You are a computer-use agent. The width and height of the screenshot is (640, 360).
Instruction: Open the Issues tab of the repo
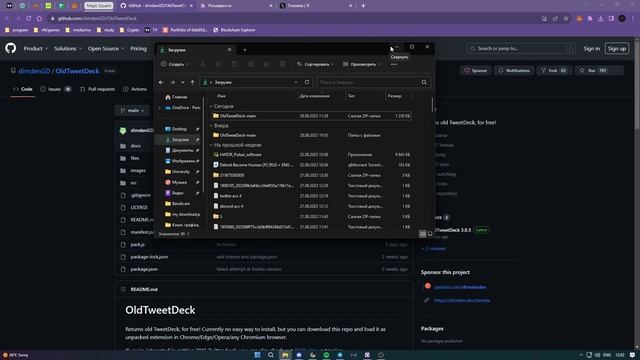[x=55, y=89]
